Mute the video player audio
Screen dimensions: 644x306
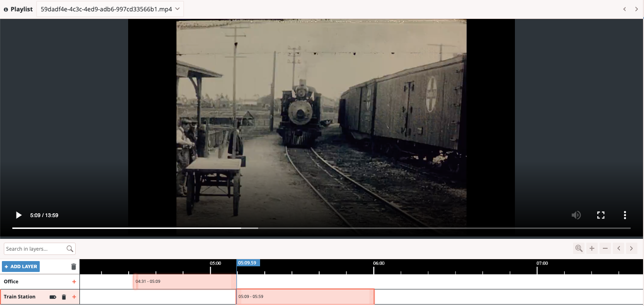coord(576,215)
